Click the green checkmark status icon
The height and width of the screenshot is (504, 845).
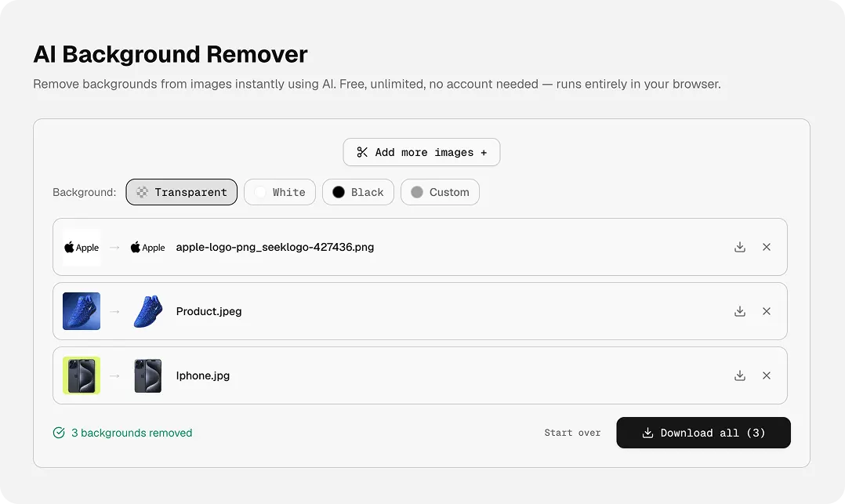pos(59,433)
